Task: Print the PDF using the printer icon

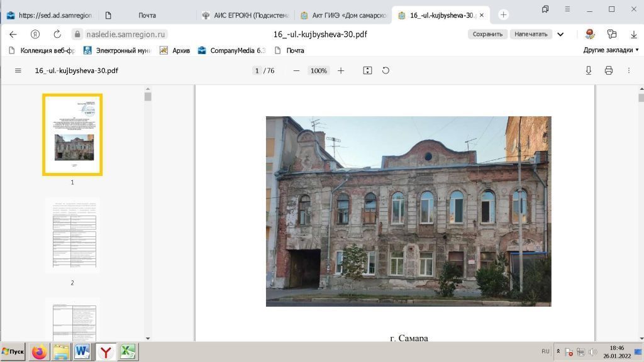Action: click(x=608, y=71)
